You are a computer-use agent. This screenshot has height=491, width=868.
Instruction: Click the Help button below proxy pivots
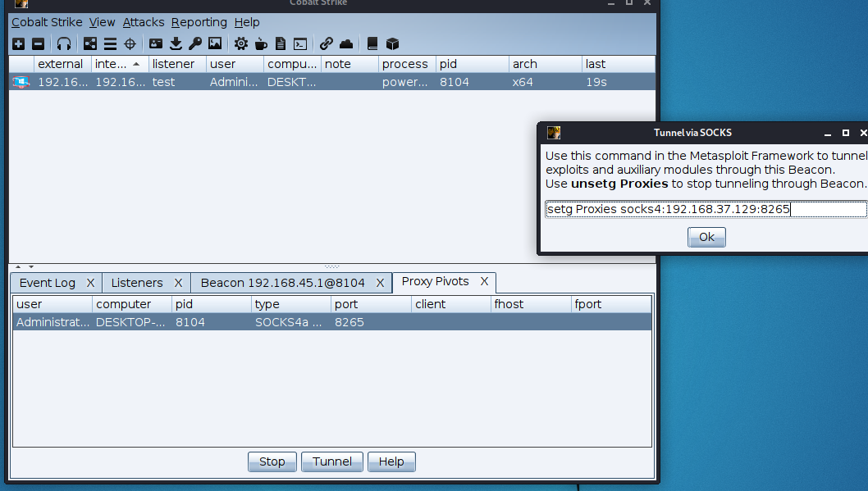click(391, 461)
